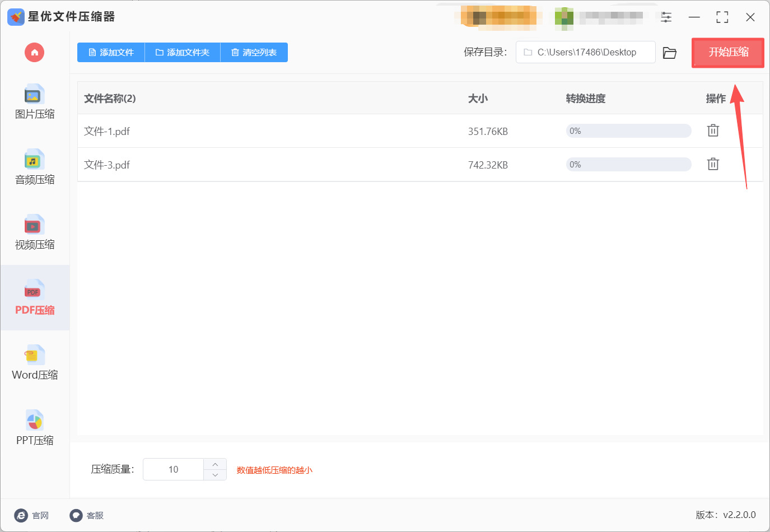Open the 图片压缩 image compression section
770x532 pixels.
(35, 102)
